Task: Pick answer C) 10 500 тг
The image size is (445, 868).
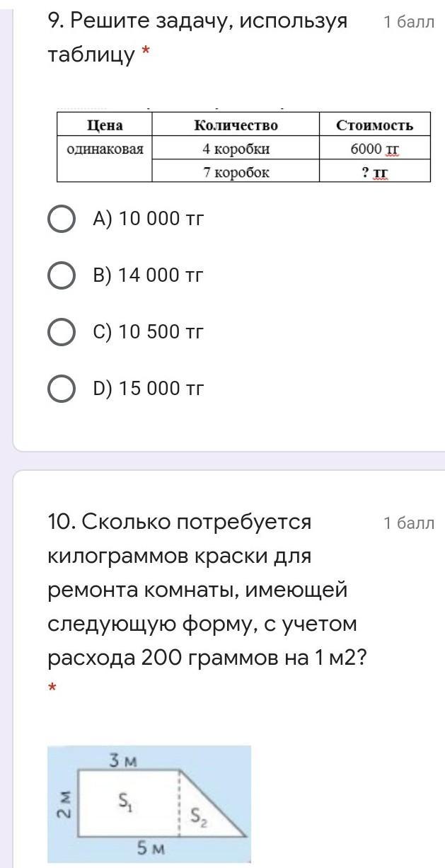Action: tap(62, 332)
